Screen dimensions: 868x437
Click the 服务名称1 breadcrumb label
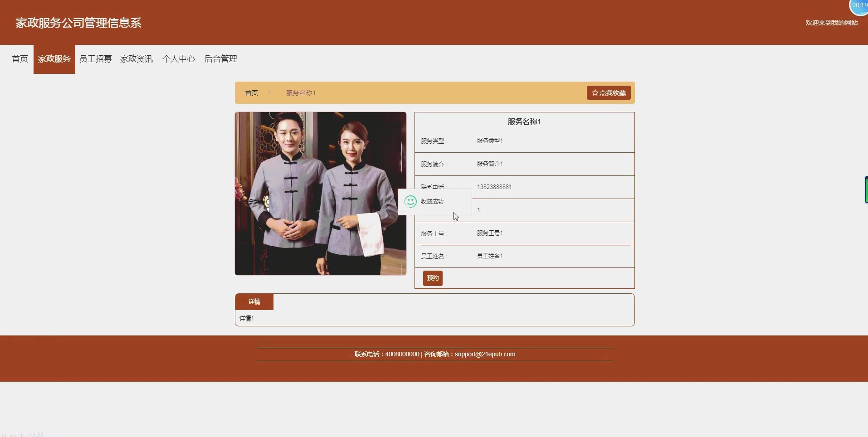coord(301,92)
